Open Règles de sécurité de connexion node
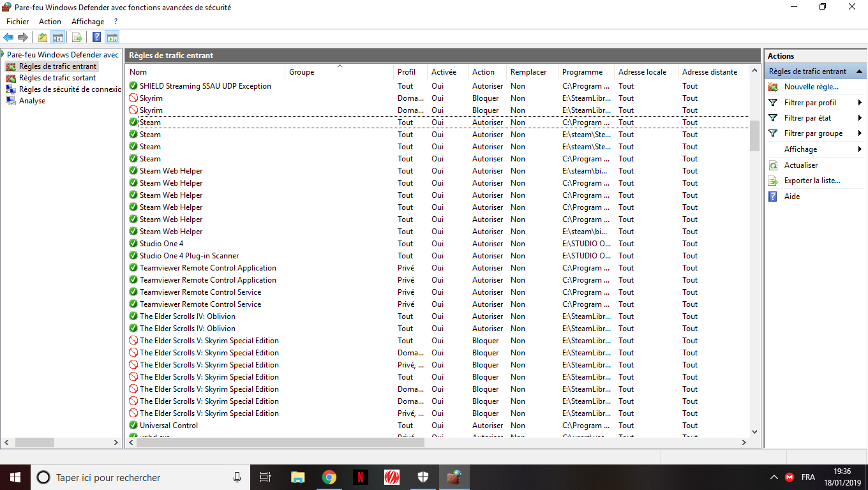This screenshot has height=490, width=868. pos(70,89)
